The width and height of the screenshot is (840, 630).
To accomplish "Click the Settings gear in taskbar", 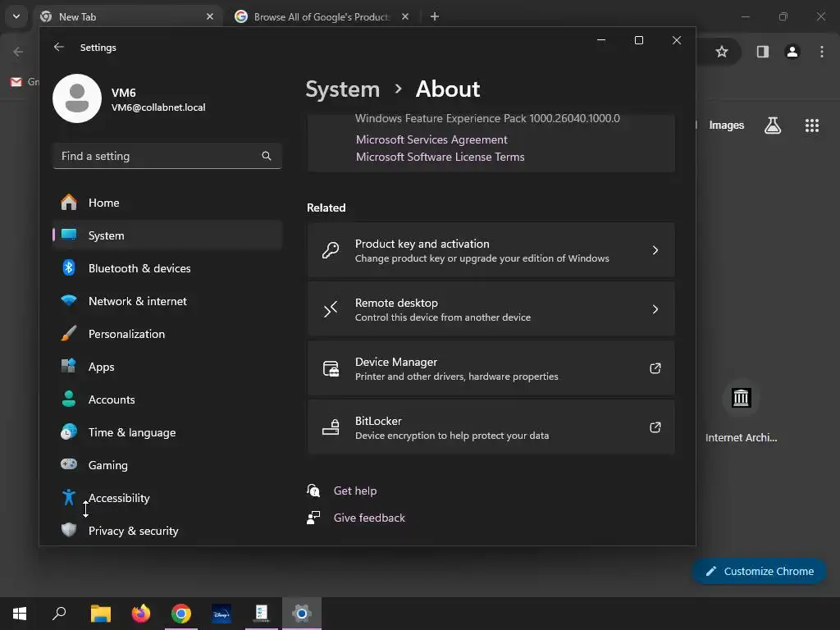I will tap(302, 613).
